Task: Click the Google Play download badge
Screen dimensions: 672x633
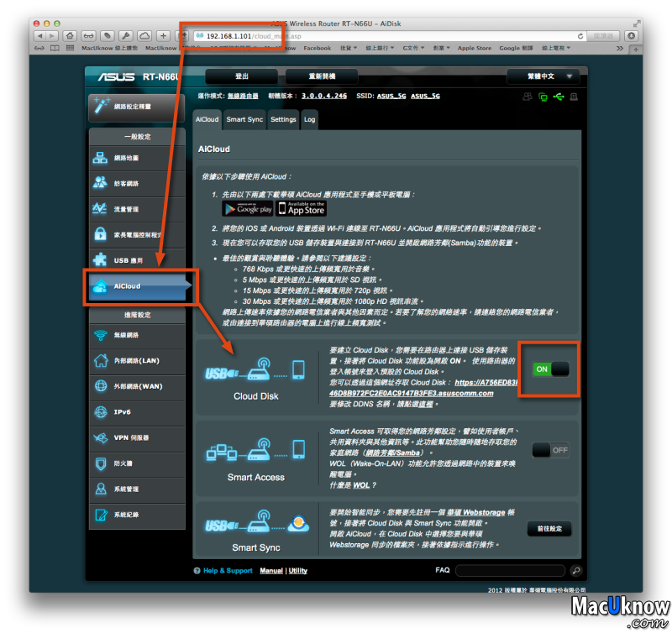Action: pos(247,208)
